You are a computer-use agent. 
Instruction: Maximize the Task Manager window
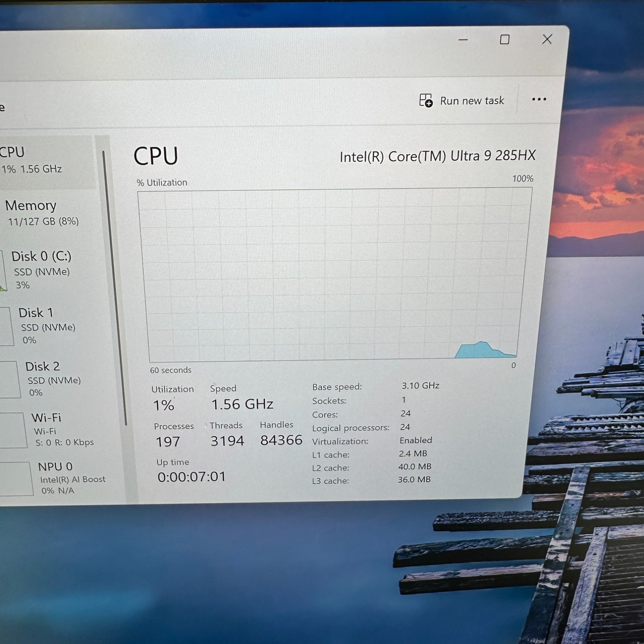(505, 40)
